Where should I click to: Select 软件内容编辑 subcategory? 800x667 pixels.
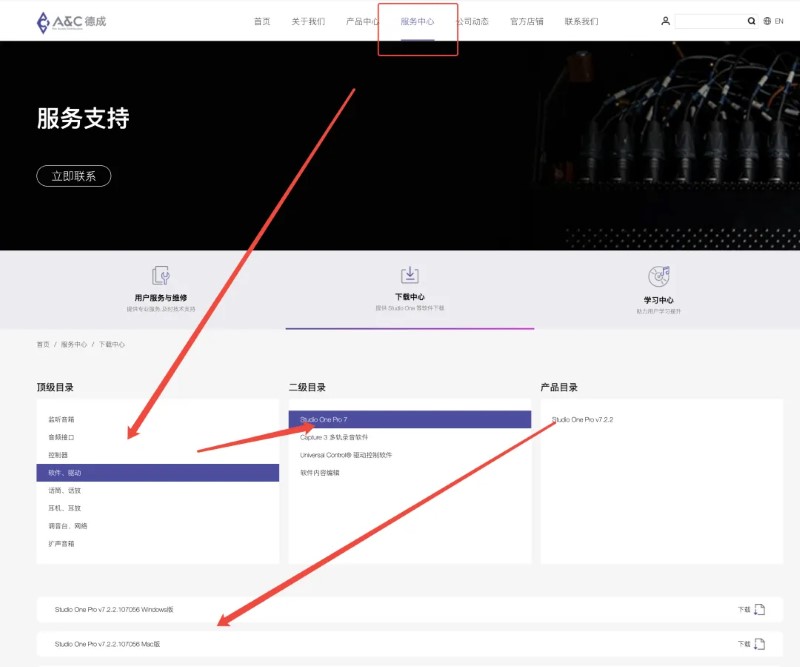pyautogui.click(x=410, y=473)
